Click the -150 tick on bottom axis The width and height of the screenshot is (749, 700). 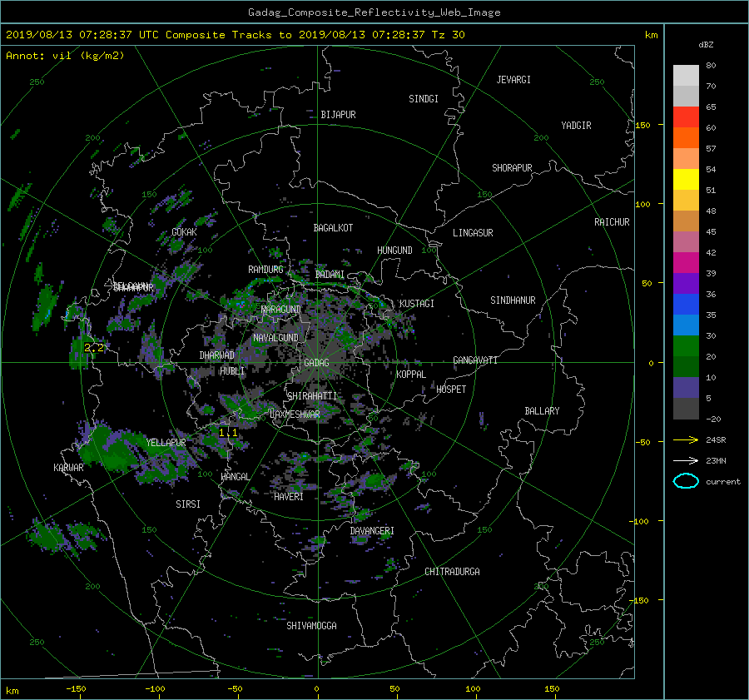(76, 688)
